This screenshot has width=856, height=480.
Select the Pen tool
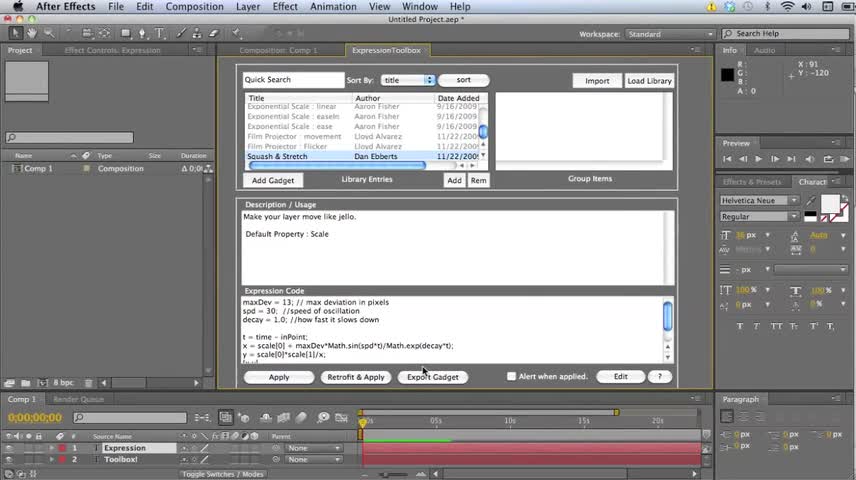tap(142, 33)
